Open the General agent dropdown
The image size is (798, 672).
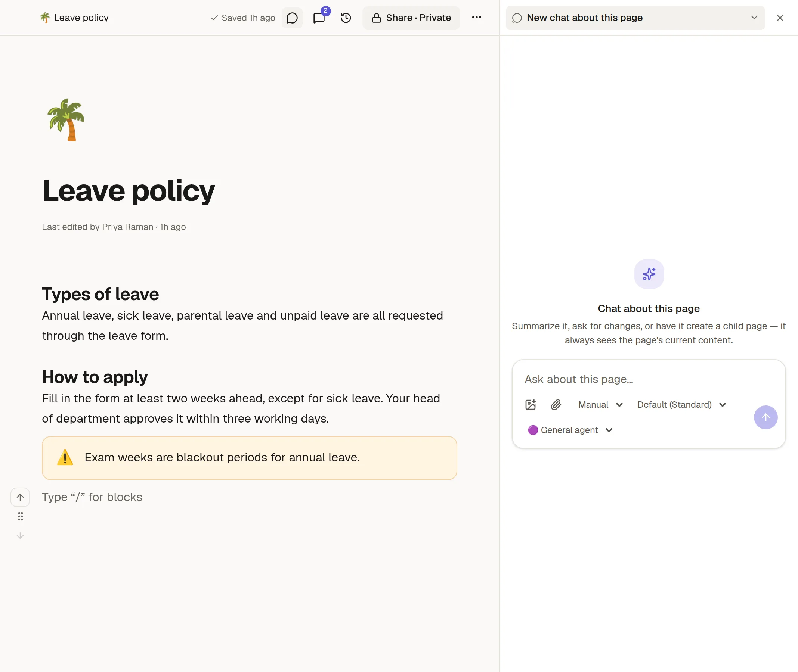coord(570,430)
